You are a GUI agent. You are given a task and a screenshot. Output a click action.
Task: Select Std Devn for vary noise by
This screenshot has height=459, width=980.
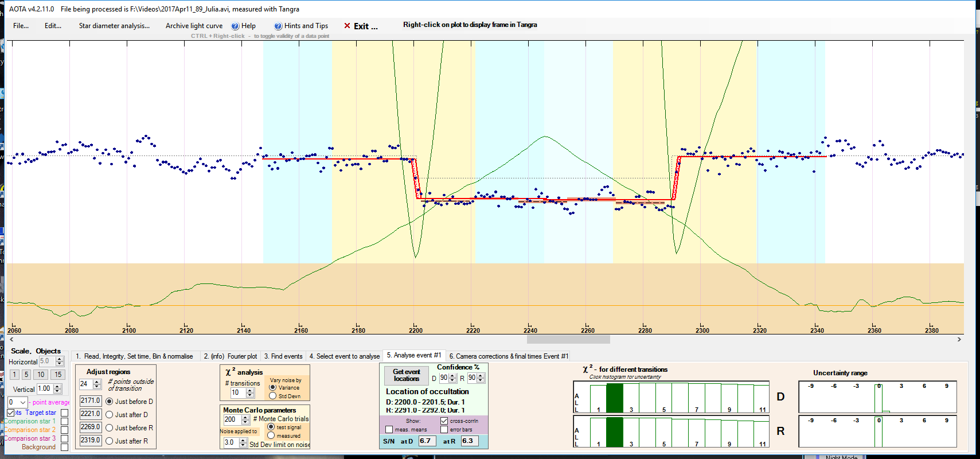pos(272,396)
